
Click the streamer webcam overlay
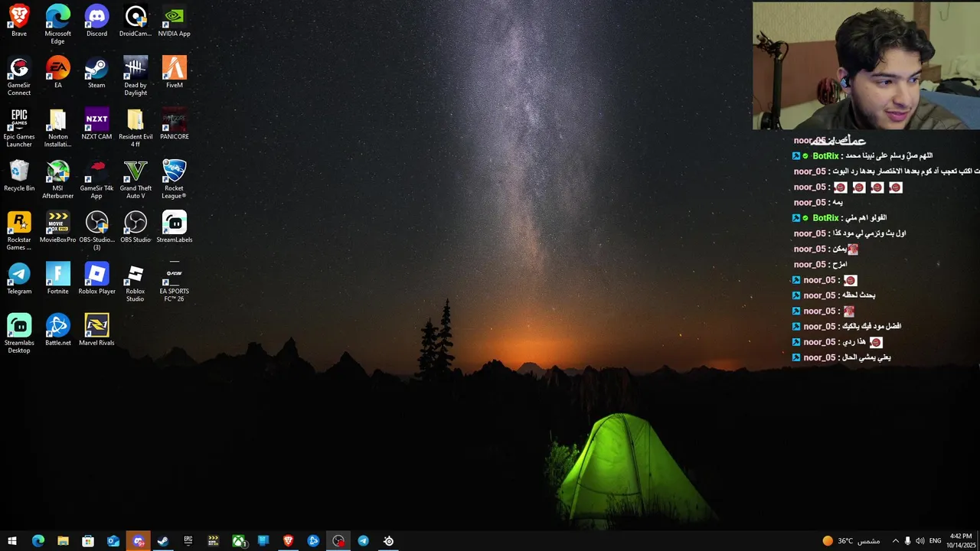point(866,65)
